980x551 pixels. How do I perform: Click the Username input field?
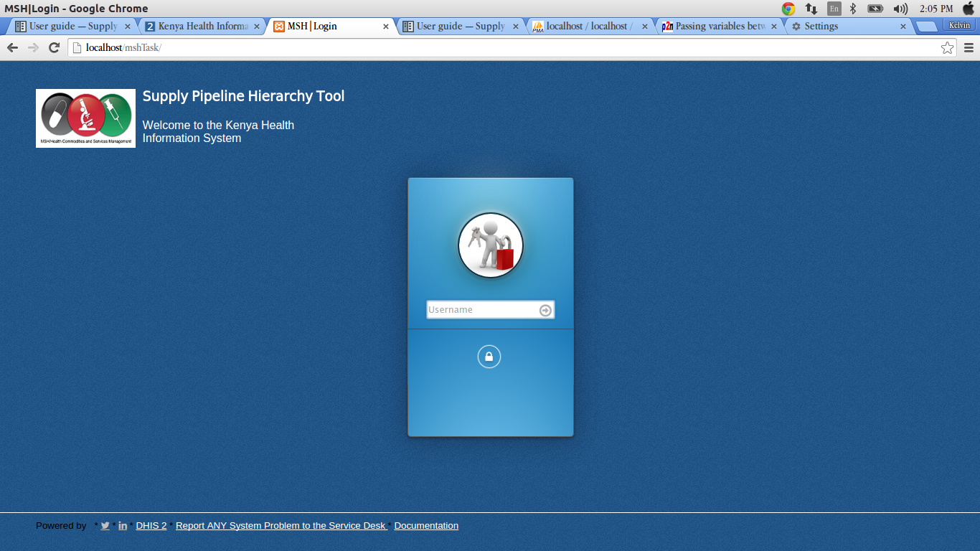490,310
